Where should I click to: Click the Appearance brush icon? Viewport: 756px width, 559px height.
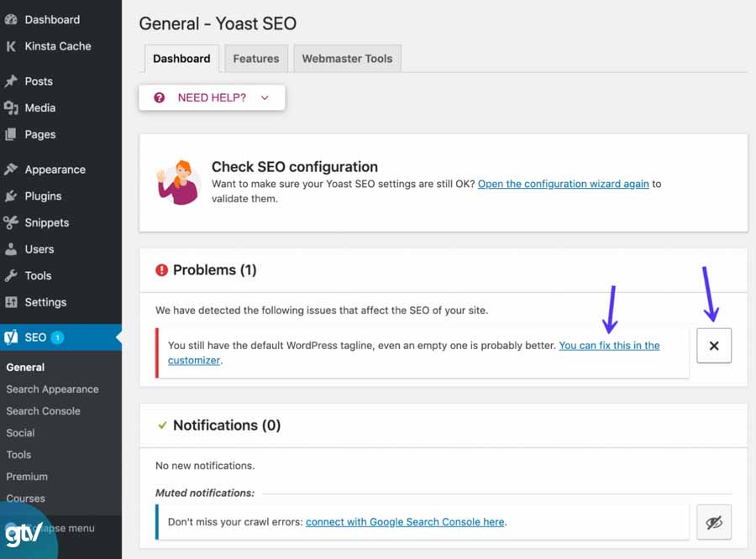click(x=12, y=169)
